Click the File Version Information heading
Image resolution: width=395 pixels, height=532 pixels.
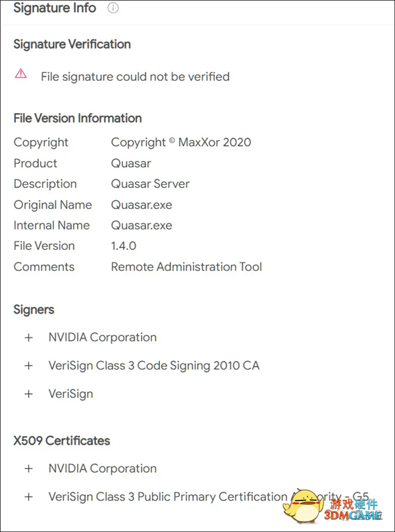click(x=78, y=118)
